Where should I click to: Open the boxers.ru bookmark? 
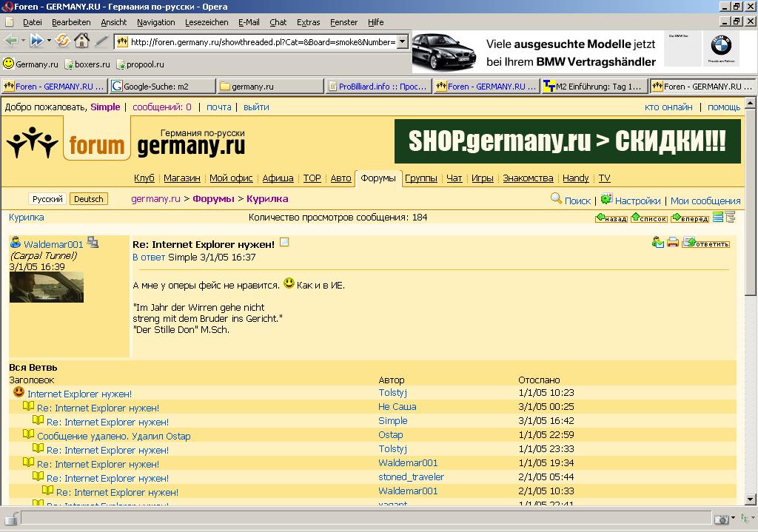87,64
